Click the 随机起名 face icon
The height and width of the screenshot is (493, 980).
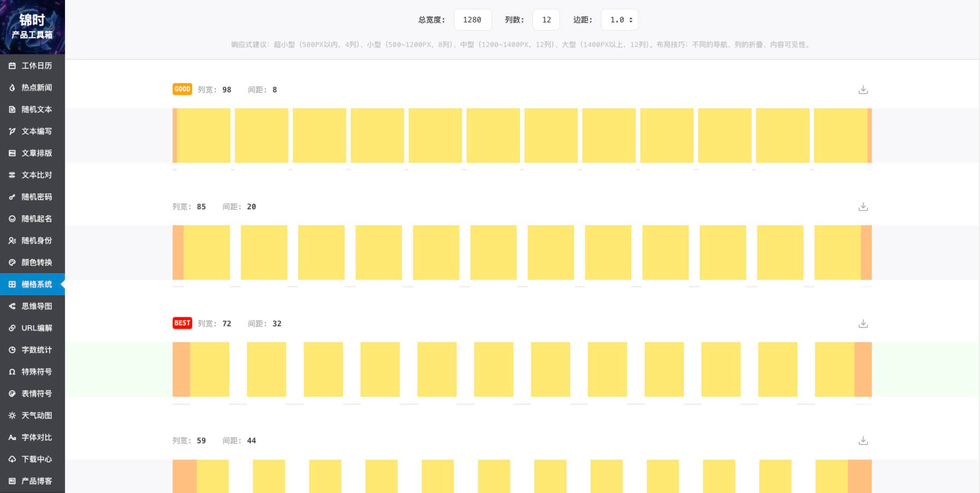coord(12,219)
